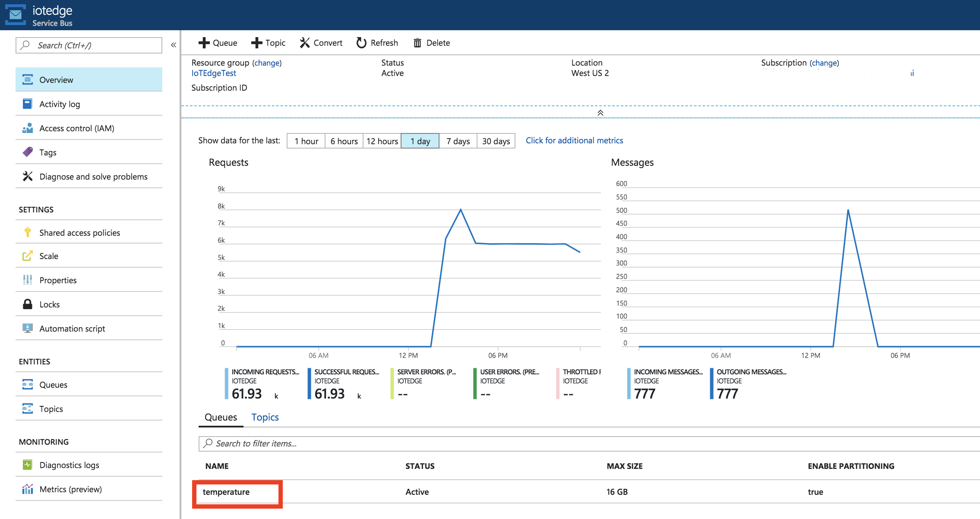Switch to the Queues tab

tap(221, 417)
